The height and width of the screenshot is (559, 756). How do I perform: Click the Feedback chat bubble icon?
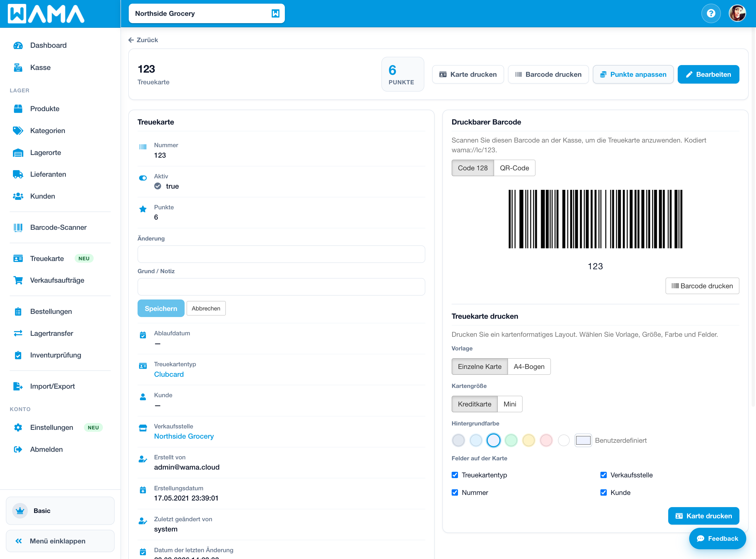700,538
